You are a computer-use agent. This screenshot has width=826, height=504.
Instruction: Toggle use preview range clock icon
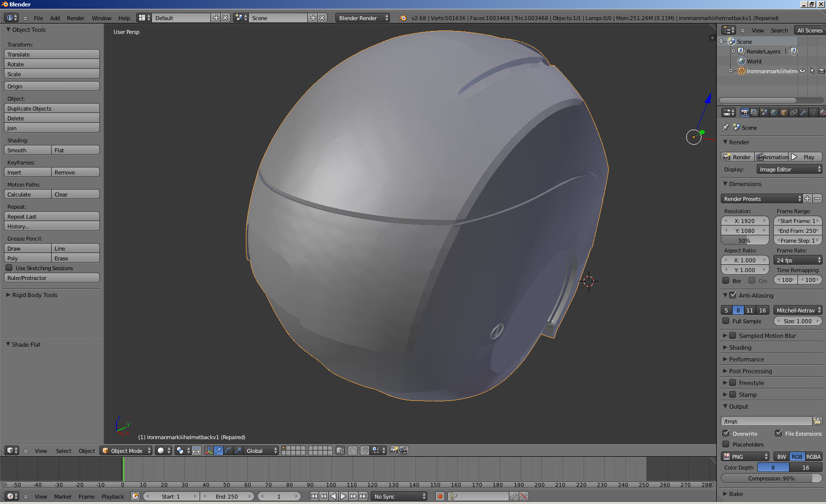pyautogui.click(x=135, y=496)
